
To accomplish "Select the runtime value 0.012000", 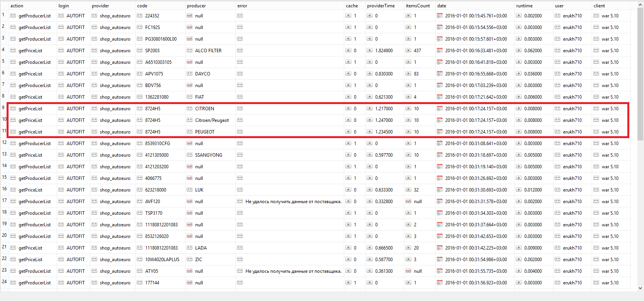I will 533,190.
